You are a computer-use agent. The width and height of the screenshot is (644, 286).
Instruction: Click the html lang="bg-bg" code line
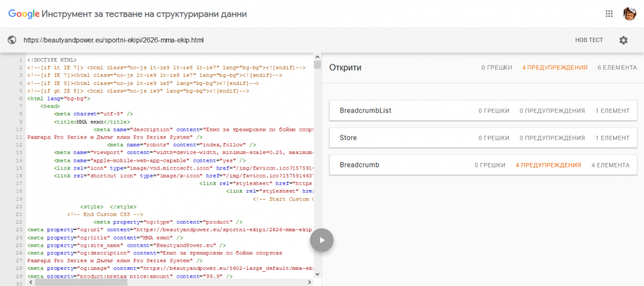point(59,99)
